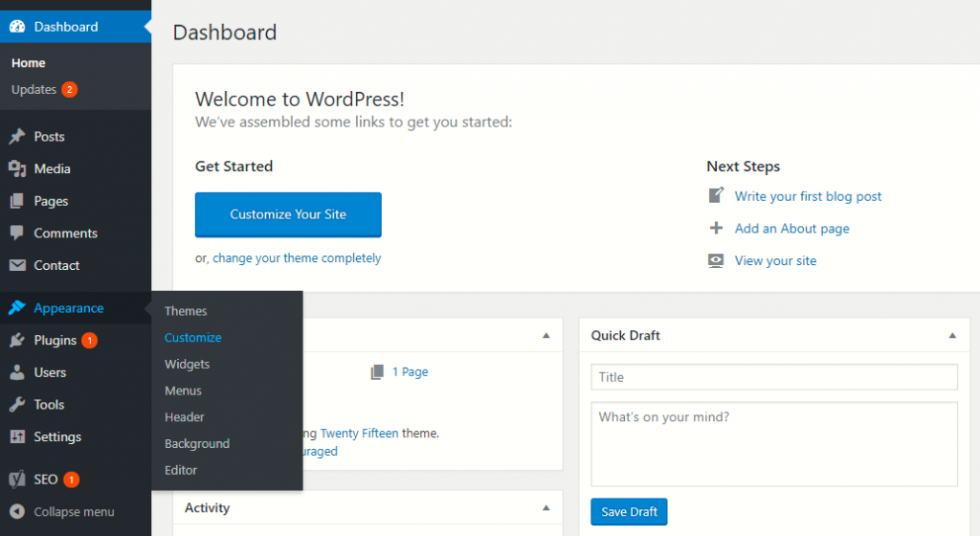Click the Tools wrench icon
Screen dimensions: 980x536
(17, 405)
